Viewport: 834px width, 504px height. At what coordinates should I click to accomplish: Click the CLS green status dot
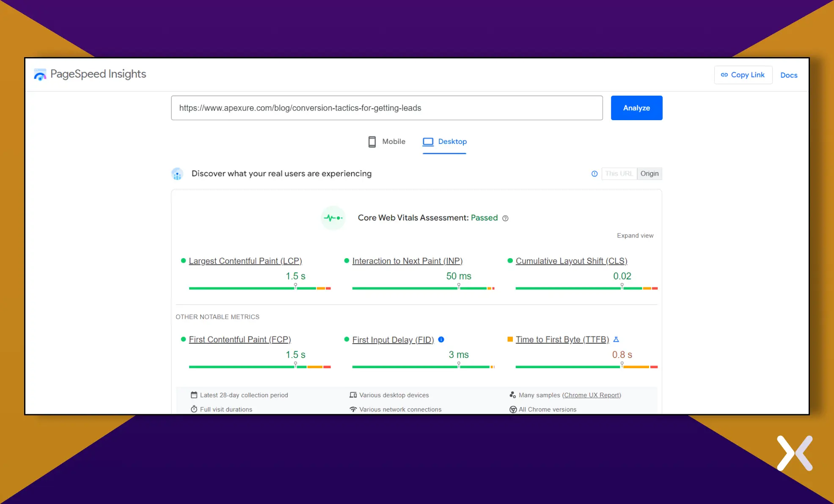tap(510, 261)
